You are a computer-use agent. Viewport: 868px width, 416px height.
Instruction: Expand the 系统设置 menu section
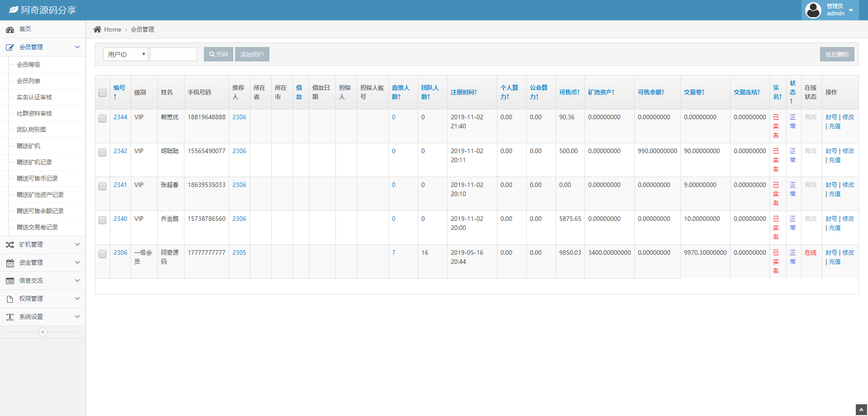coord(42,317)
